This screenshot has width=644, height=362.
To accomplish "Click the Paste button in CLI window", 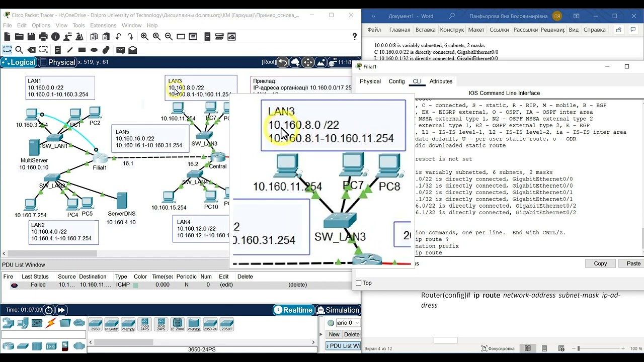I will [x=633, y=263].
